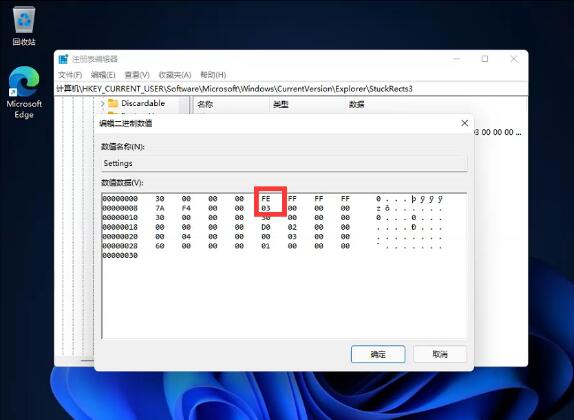
Task: Open the Recycle Bin desktop icon
Action: tap(24, 26)
